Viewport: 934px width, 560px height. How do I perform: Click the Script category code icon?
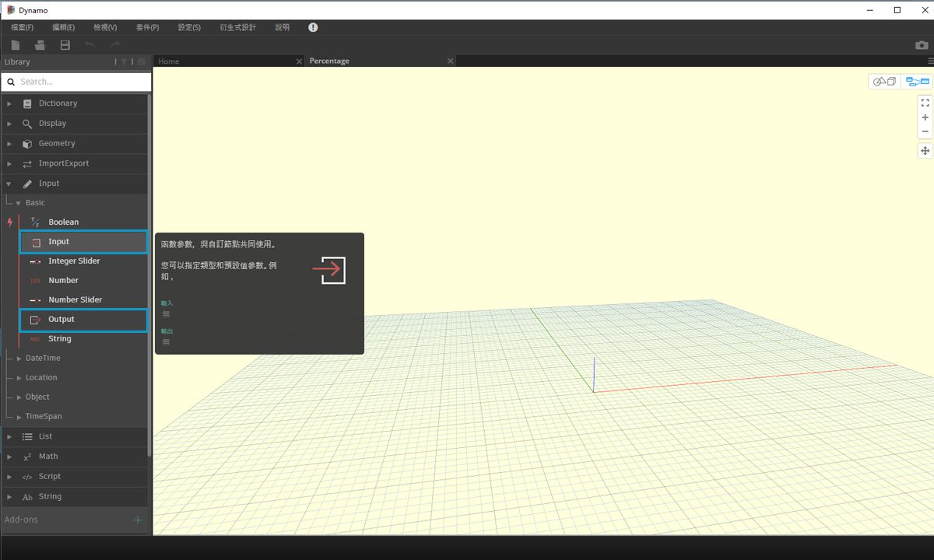(x=27, y=477)
